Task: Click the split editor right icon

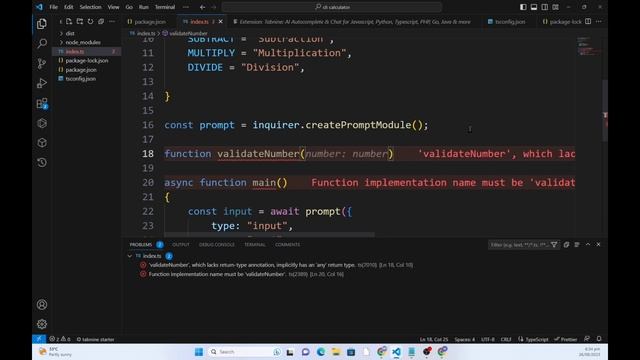Action: click(x=588, y=22)
